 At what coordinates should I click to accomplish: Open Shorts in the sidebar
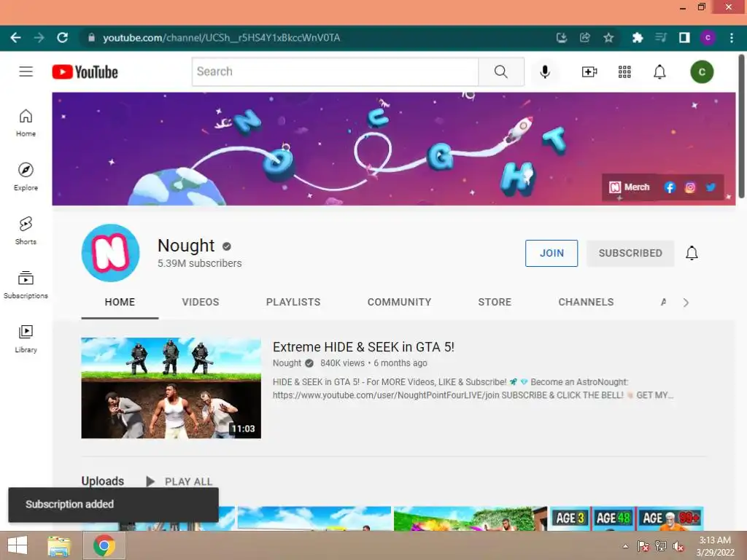tap(26, 230)
